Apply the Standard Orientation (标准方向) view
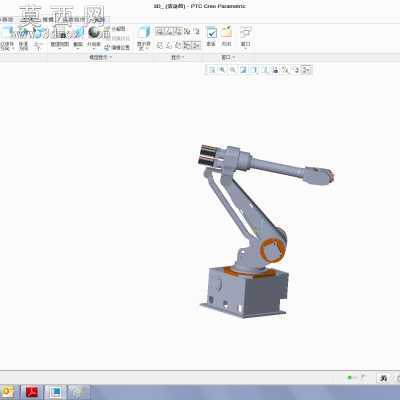This screenshot has height=400, width=400. click(x=23, y=39)
